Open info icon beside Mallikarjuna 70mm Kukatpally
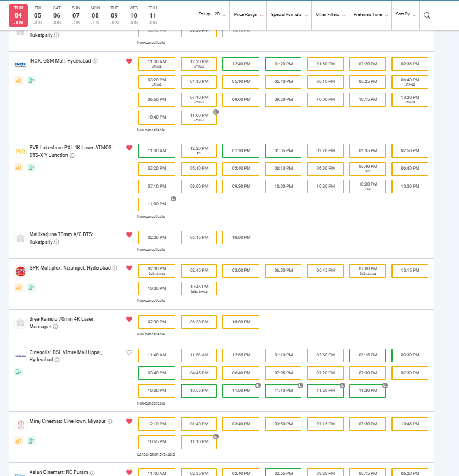 click(x=57, y=242)
